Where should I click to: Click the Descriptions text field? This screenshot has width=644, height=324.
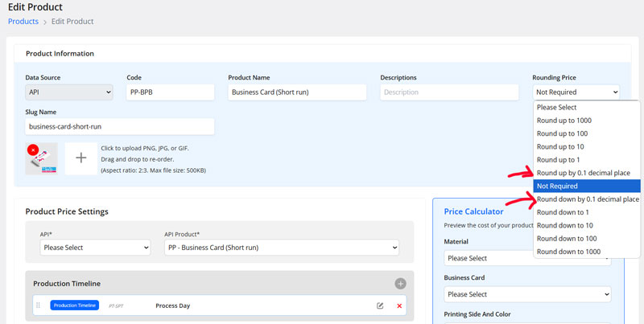(449, 92)
